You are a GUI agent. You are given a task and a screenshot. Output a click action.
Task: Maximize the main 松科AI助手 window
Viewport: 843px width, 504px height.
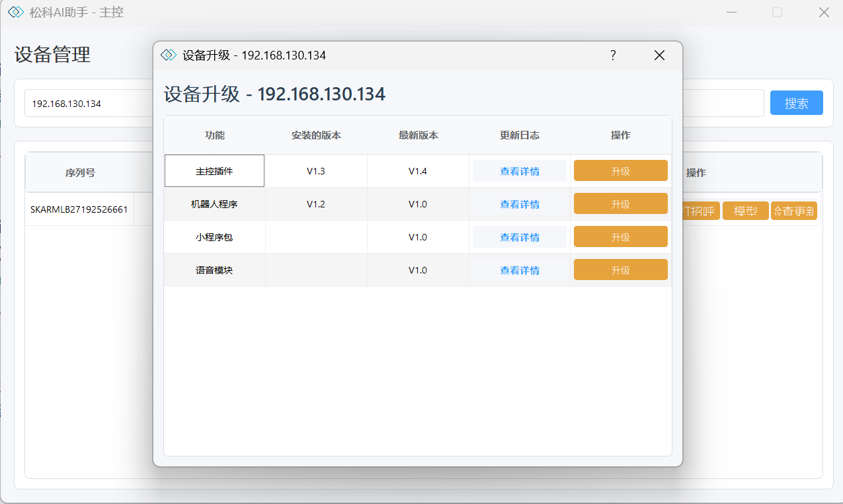point(777,12)
